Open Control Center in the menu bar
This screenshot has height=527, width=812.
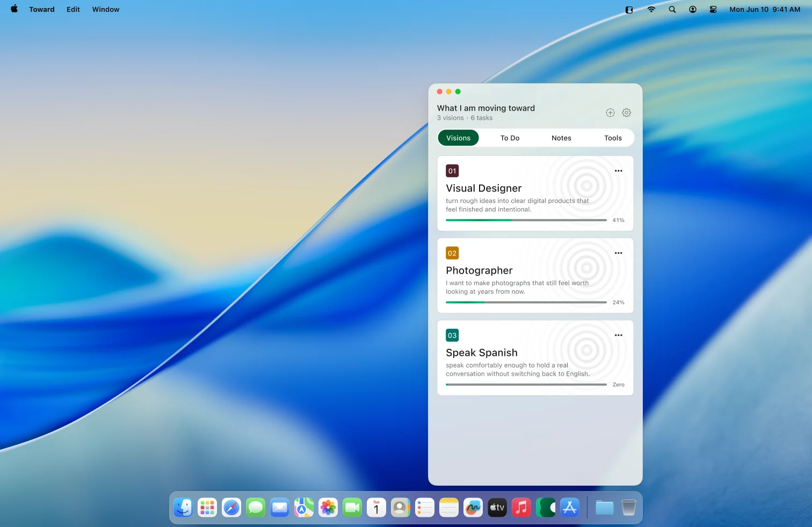[x=713, y=9]
